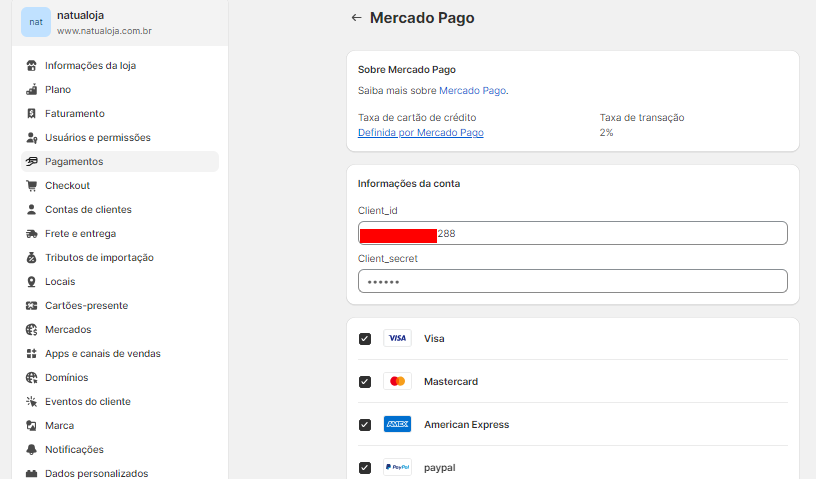Click the 'Definida por Mercado Pago' link
The image size is (816, 479).
click(421, 133)
